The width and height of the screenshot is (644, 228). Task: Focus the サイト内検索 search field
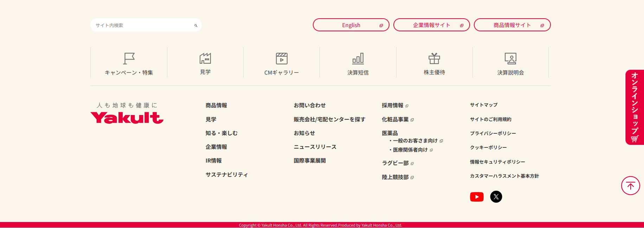click(x=142, y=25)
